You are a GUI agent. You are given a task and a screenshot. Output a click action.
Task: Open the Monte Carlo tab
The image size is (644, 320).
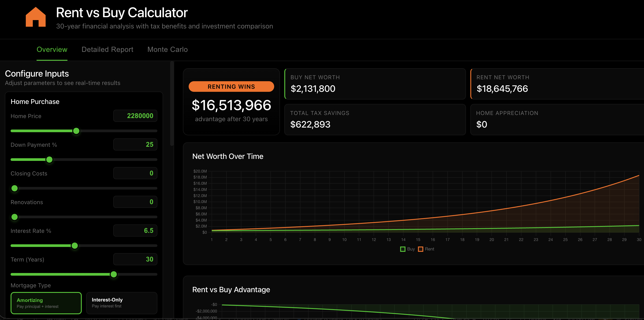[x=167, y=49]
